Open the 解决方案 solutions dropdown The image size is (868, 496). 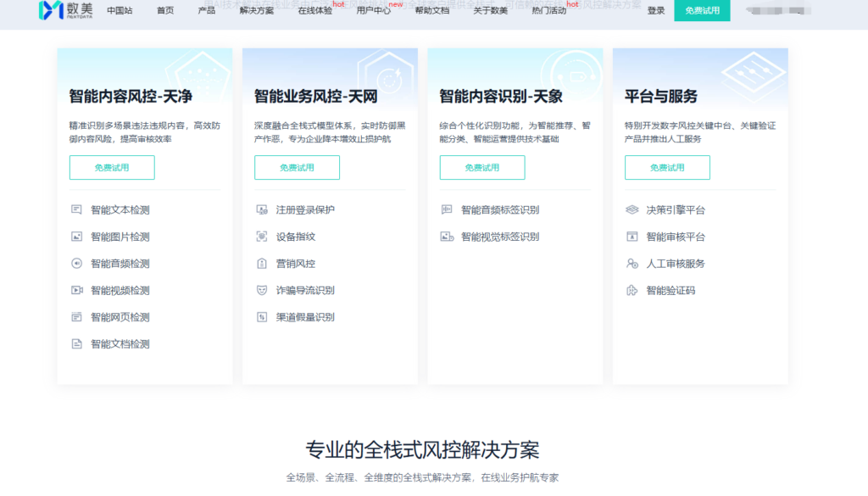point(258,13)
